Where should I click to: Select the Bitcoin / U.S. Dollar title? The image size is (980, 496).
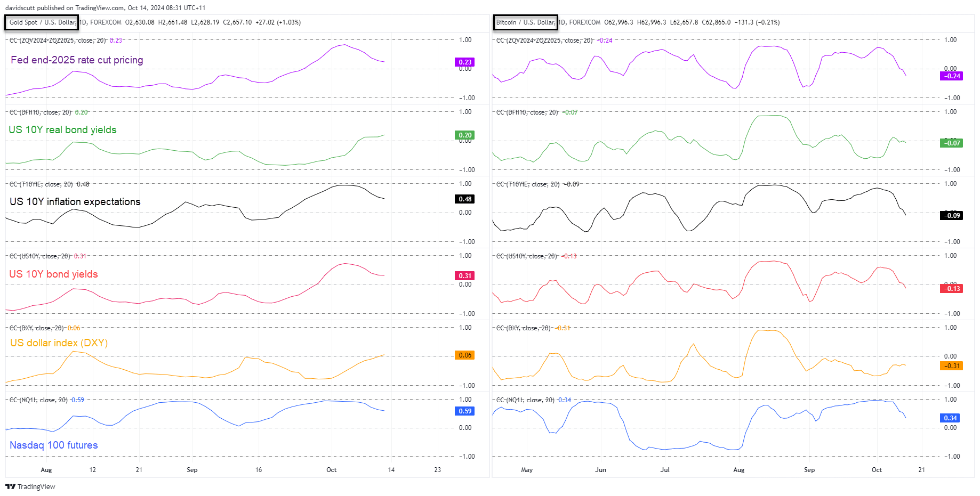[526, 22]
